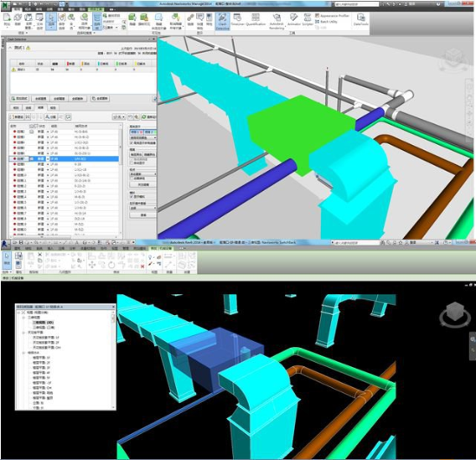Open DataTools in Navisworks ribbon
The width and height of the screenshot is (476, 460).
click(x=361, y=20)
